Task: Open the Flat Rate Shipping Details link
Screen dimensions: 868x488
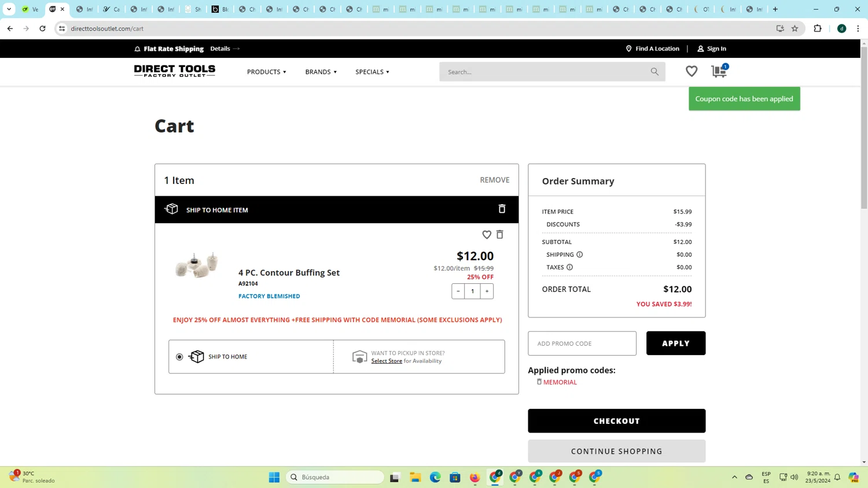Action: pos(225,49)
